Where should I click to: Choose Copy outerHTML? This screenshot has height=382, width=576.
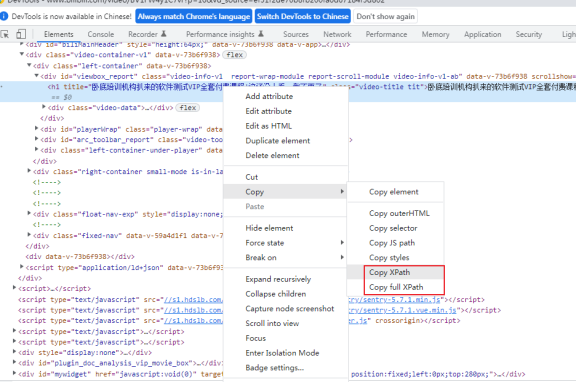tap(395, 213)
